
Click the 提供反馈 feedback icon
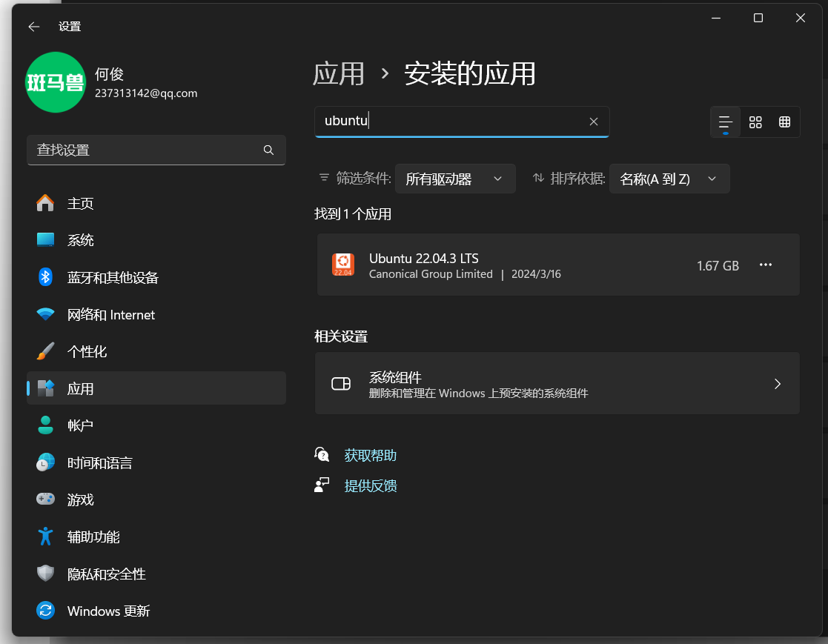pyautogui.click(x=322, y=485)
